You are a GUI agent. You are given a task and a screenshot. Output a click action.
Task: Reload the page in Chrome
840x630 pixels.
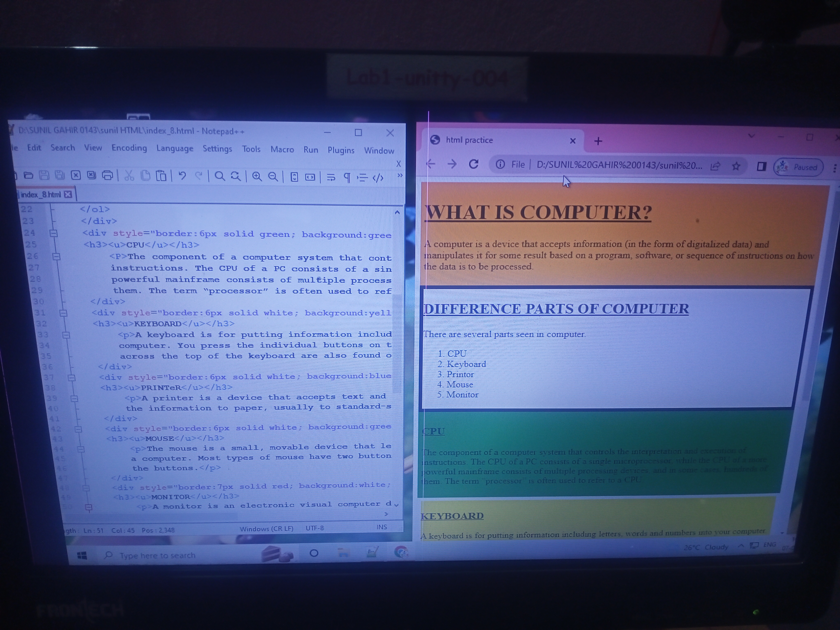coord(473,164)
